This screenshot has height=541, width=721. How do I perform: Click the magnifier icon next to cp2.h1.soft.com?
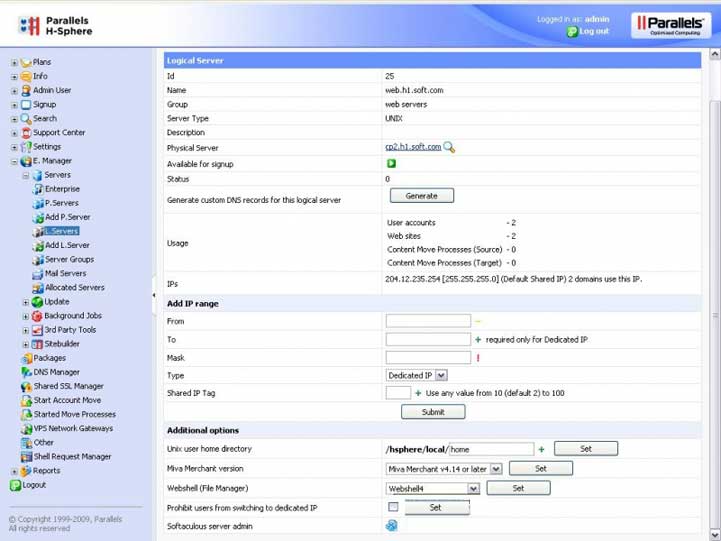tap(449, 147)
